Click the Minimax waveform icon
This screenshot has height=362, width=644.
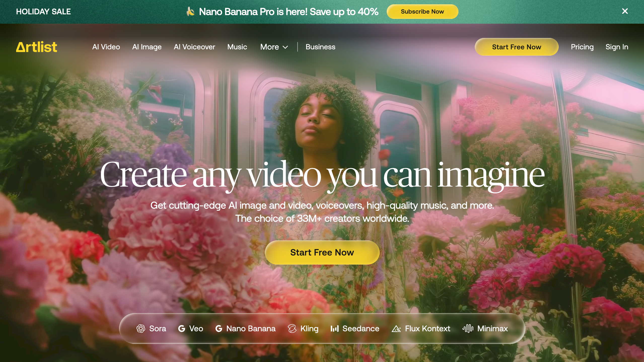click(468, 329)
